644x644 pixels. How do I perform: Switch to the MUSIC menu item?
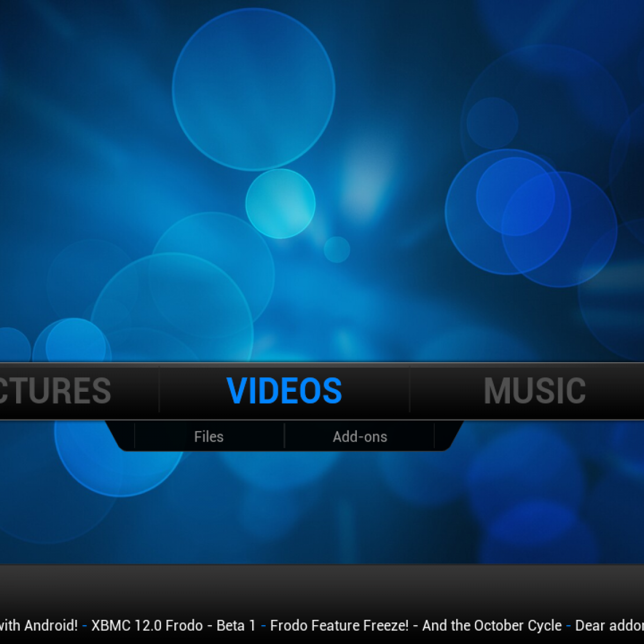(535, 390)
